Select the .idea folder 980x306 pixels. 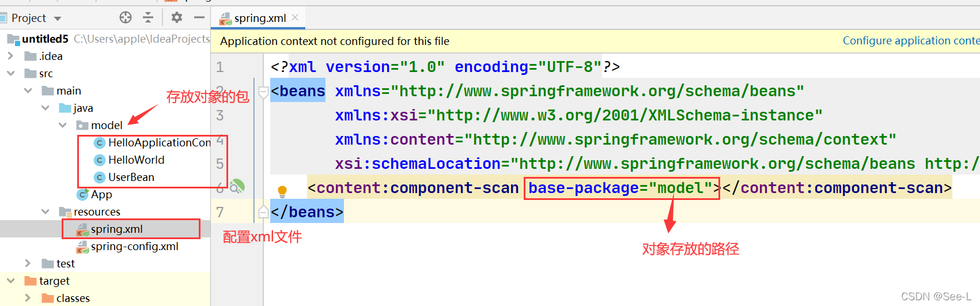tap(51, 56)
